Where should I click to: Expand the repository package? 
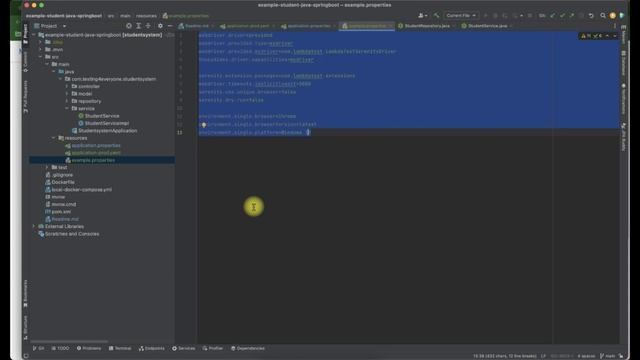67,101
